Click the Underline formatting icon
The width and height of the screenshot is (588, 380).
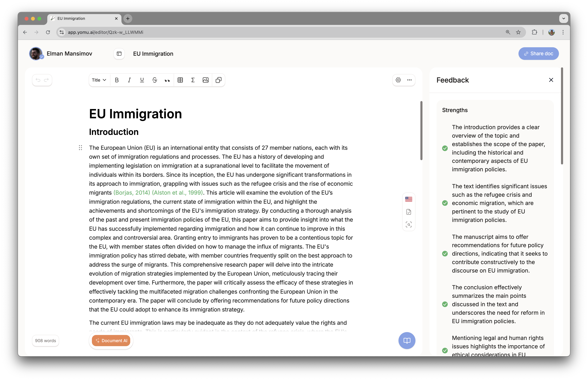pos(142,80)
